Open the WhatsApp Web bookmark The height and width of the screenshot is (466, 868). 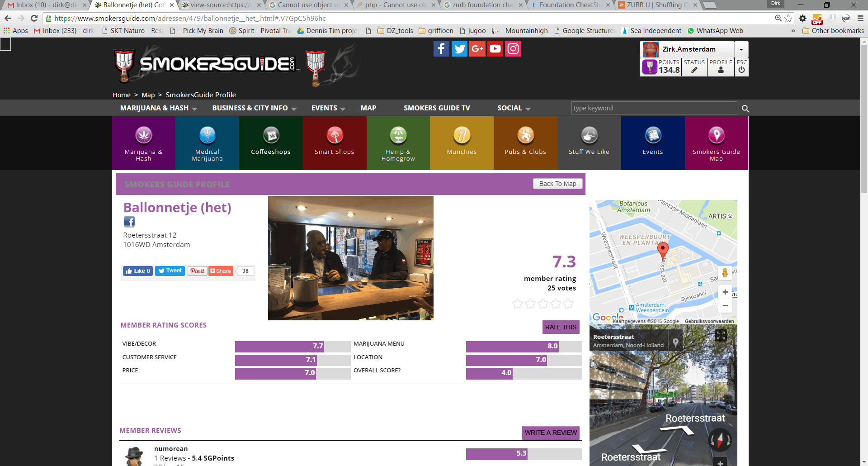click(715, 31)
